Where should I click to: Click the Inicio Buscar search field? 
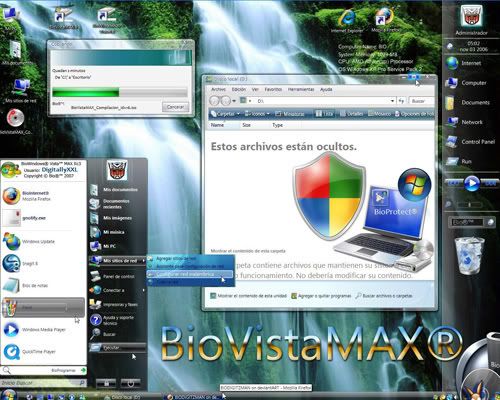tap(43, 383)
